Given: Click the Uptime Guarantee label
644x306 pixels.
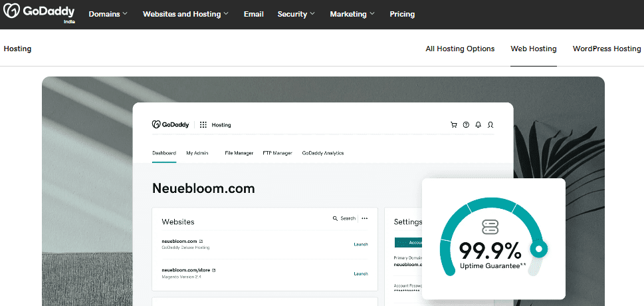Looking at the screenshot, I should (x=493, y=266).
